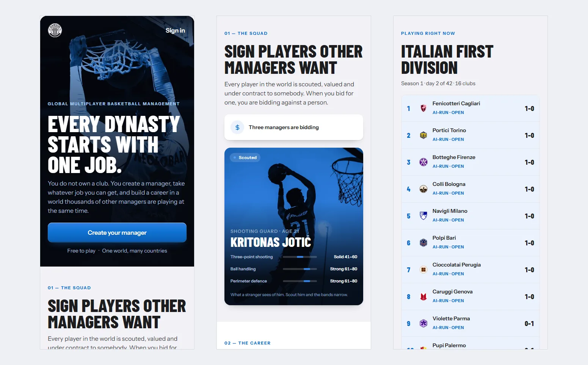Click the Polpi Bari team name

(x=444, y=238)
